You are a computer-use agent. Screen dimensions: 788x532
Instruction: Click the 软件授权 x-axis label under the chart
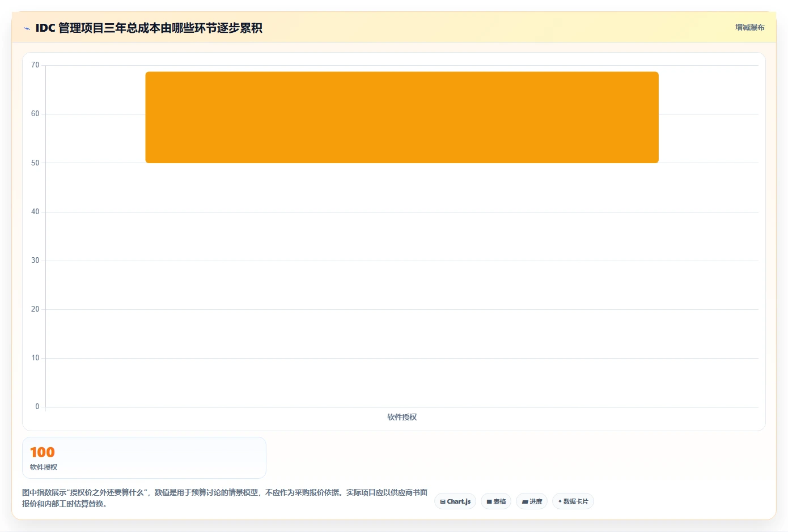click(x=402, y=417)
